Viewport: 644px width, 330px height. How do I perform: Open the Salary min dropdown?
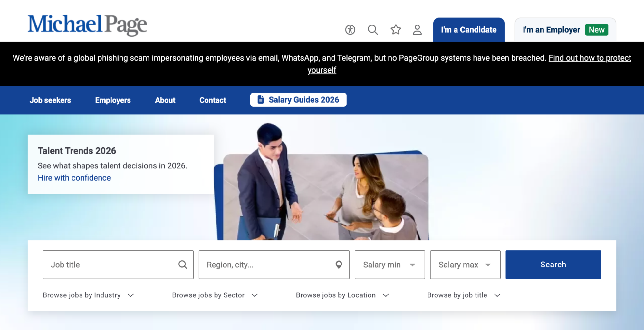(x=390, y=265)
